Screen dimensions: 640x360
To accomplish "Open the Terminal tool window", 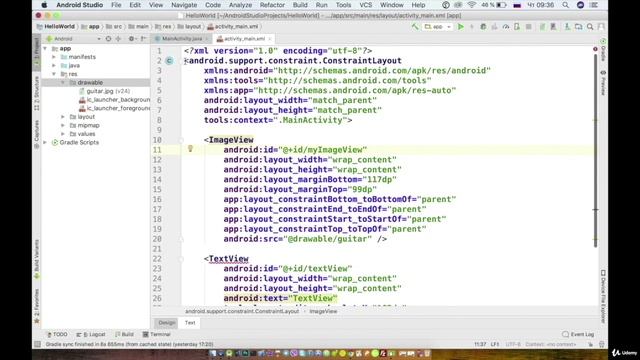I will [156, 334].
